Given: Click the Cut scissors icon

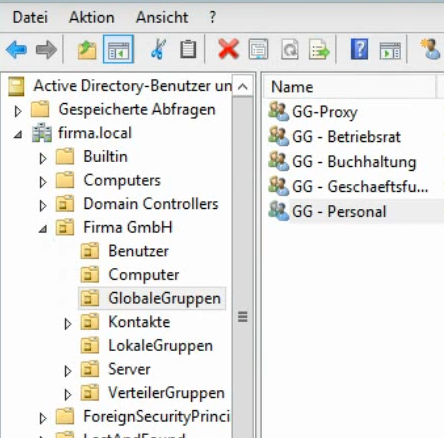Looking at the screenshot, I should 158,49.
